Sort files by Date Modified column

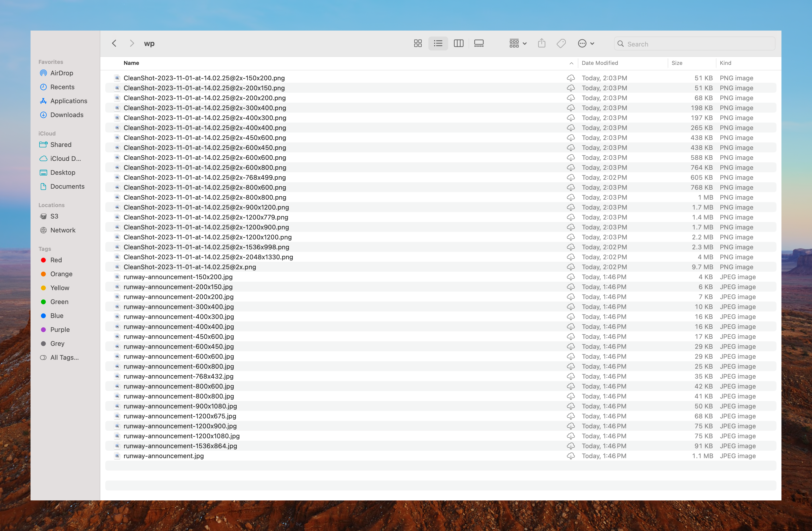[599, 63]
